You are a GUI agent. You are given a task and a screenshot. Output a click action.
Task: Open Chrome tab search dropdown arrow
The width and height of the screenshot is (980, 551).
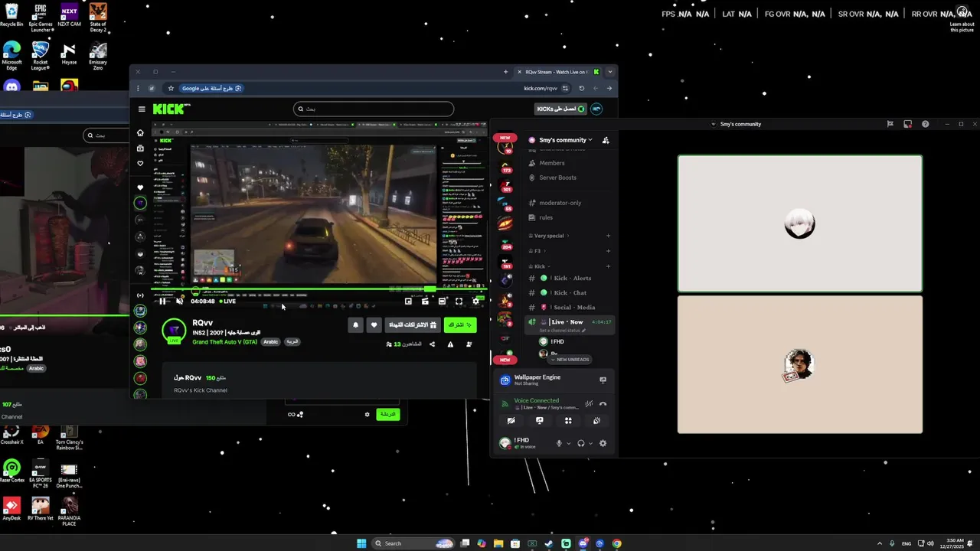click(x=609, y=72)
